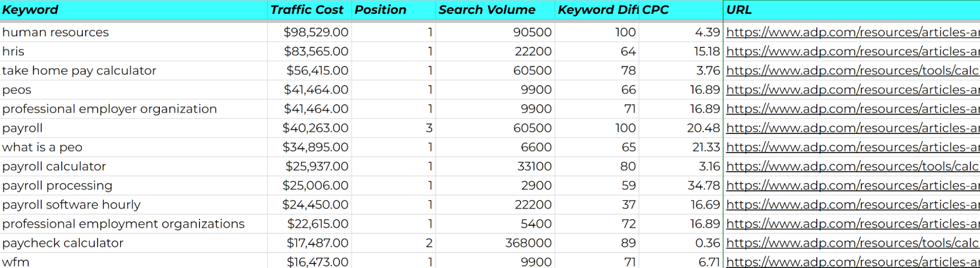980x268 pixels.
Task: Open the hris row URL link
Action: (x=852, y=51)
